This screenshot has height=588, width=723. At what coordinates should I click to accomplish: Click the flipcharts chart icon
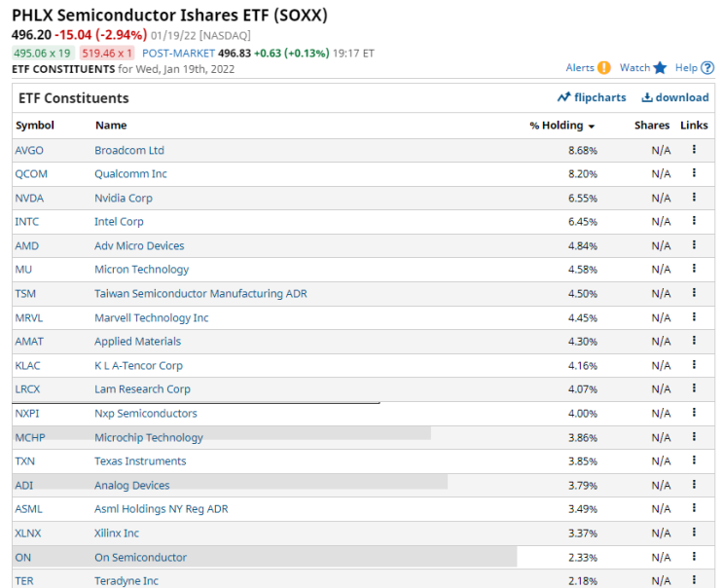click(563, 97)
